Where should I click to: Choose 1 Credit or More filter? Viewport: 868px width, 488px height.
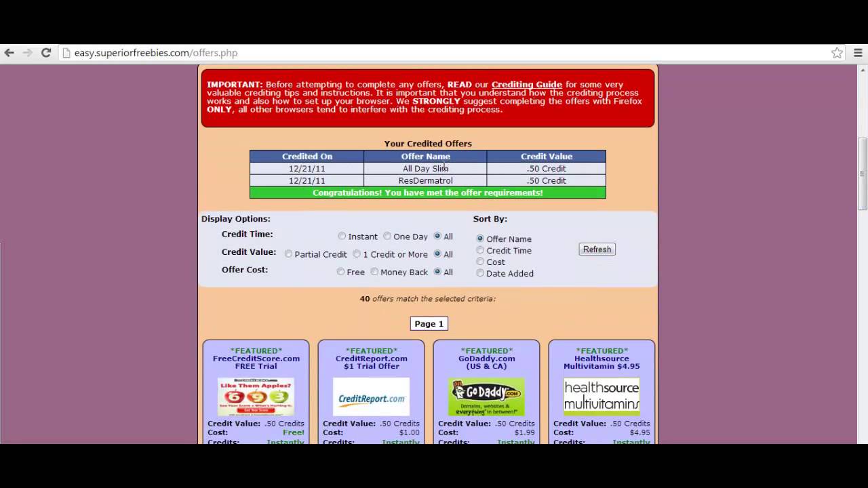tap(357, 253)
